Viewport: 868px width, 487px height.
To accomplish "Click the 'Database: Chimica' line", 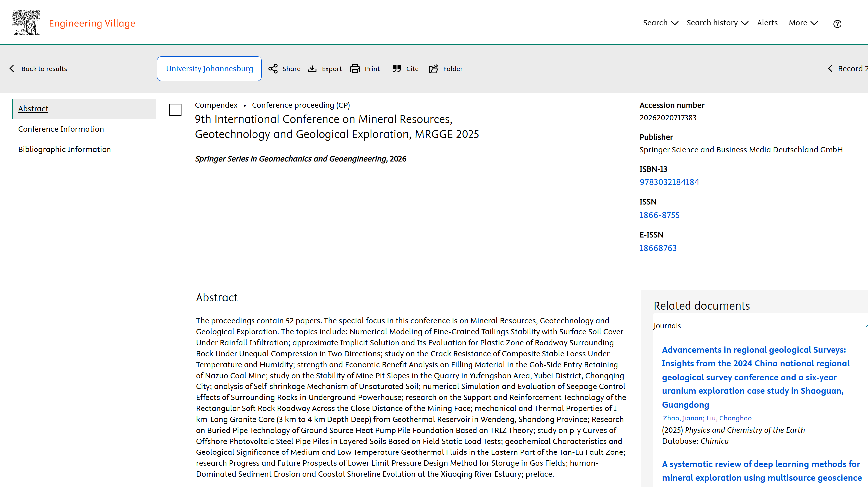I will coord(695,441).
